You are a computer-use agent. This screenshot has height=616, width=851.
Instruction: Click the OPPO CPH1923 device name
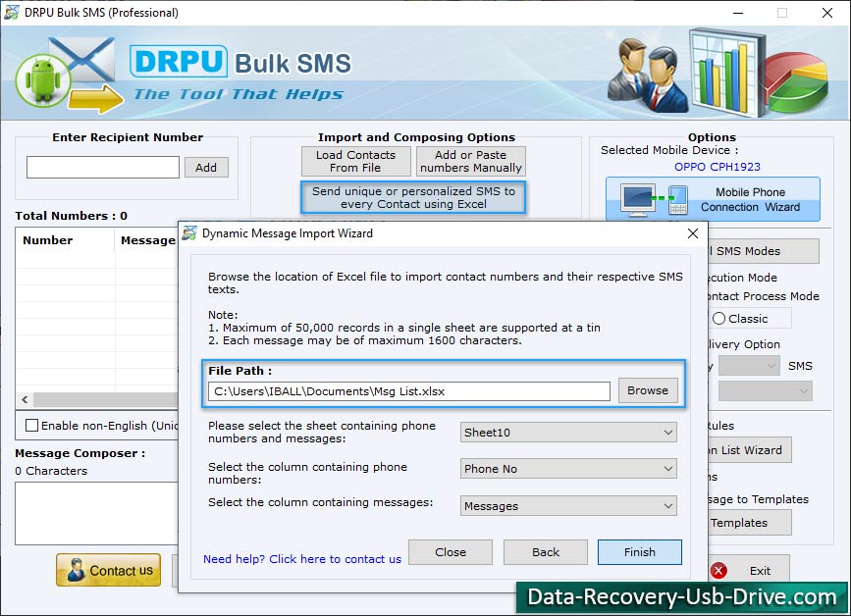tap(717, 167)
